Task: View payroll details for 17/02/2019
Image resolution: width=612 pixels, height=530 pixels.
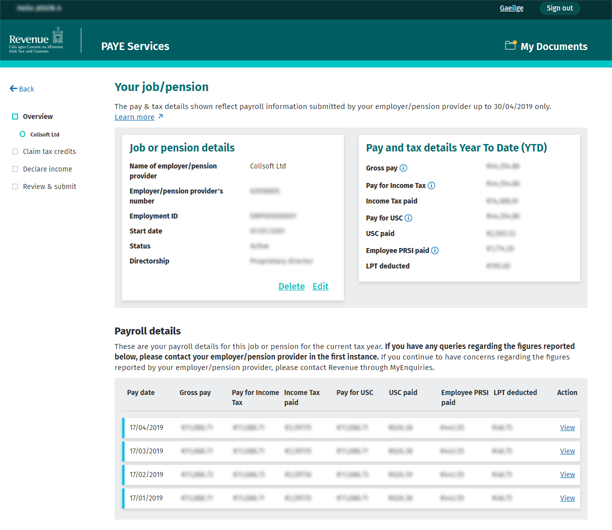Action: pyautogui.click(x=567, y=475)
